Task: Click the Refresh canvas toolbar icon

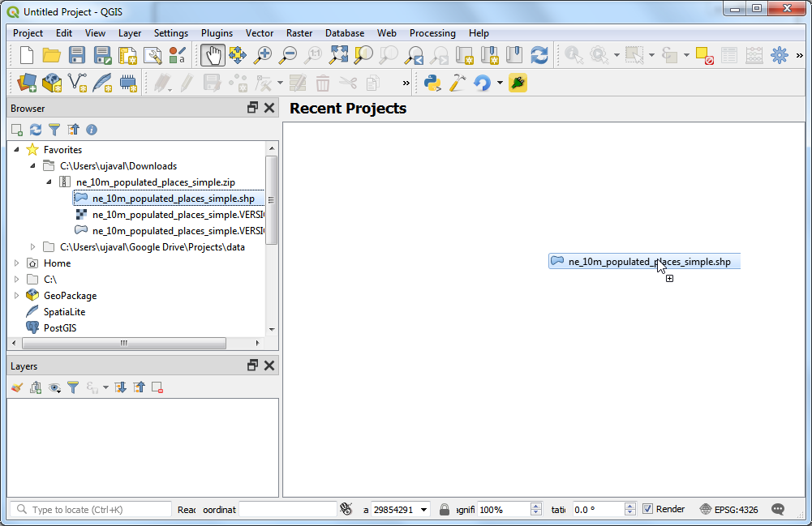Action: click(x=539, y=55)
